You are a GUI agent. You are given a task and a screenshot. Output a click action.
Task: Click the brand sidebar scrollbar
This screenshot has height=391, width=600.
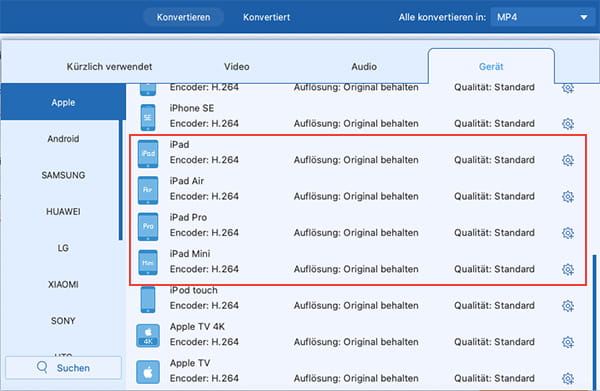coord(121,180)
